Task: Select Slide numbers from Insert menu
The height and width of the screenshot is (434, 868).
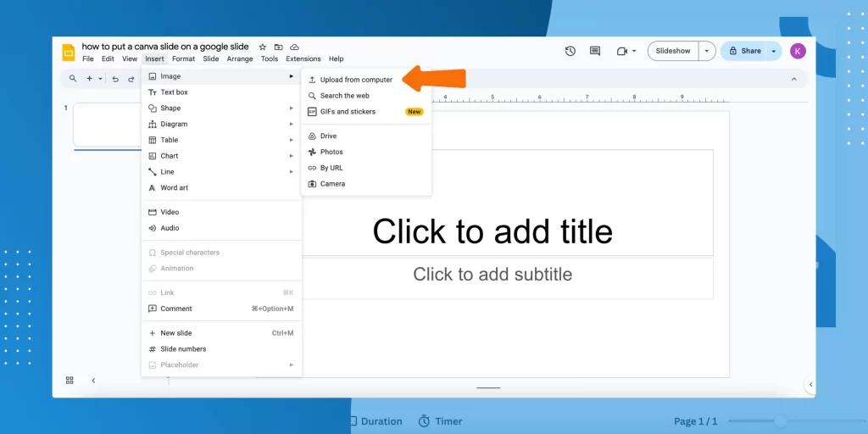Action: (221, 349)
